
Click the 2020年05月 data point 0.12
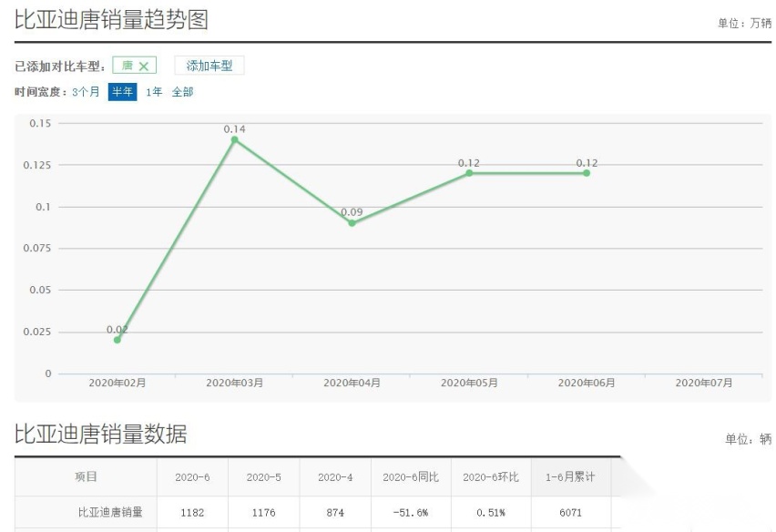click(x=469, y=173)
